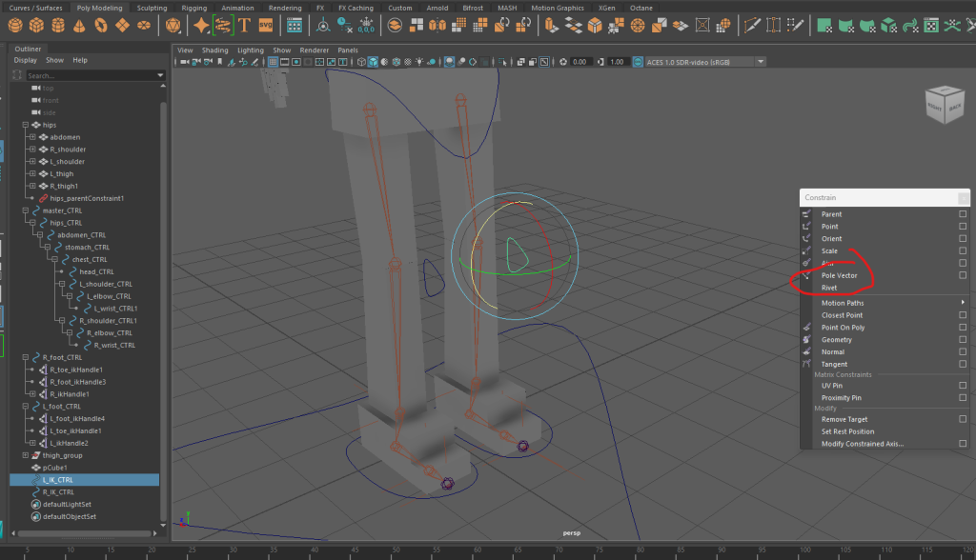The height and width of the screenshot is (560, 976).
Task: Collapse the hips node in Outliner
Action: [26, 125]
